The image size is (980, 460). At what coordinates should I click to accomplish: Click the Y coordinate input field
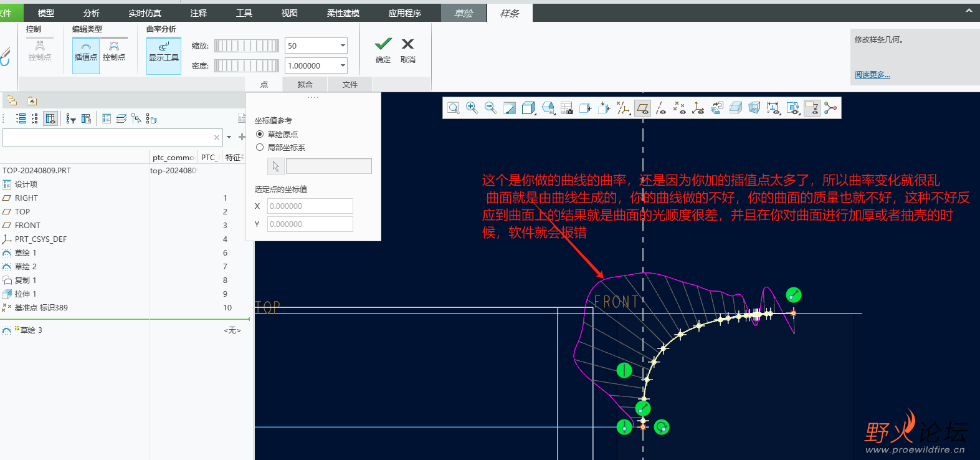310,224
